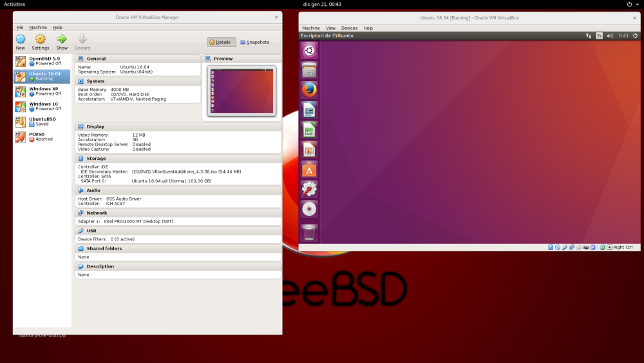The width and height of the screenshot is (644, 363).
Task: Open the View menu in the VM window
Action: [x=330, y=28]
